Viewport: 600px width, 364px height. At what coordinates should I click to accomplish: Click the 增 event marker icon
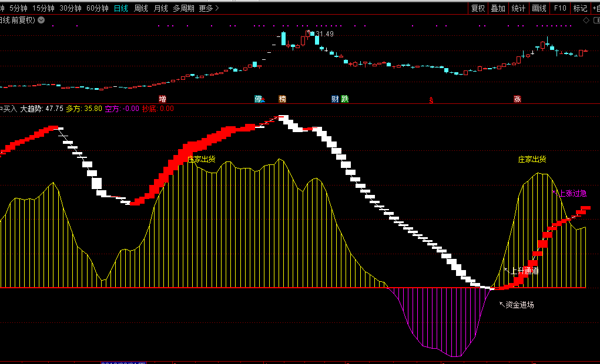(x=163, y=99)
